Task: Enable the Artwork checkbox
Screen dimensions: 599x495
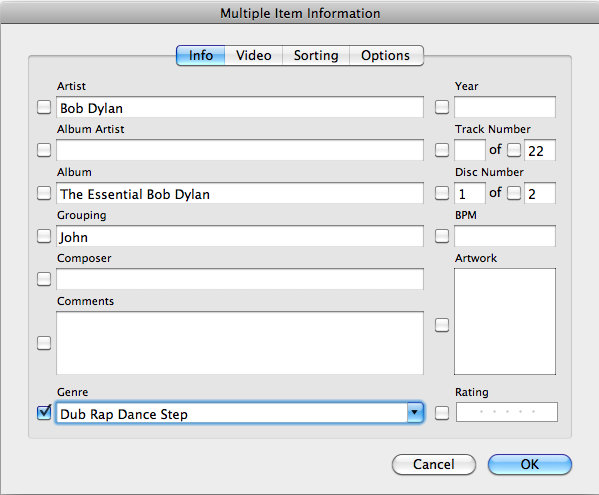Action: pyautogui.click(x=442, y=325)
